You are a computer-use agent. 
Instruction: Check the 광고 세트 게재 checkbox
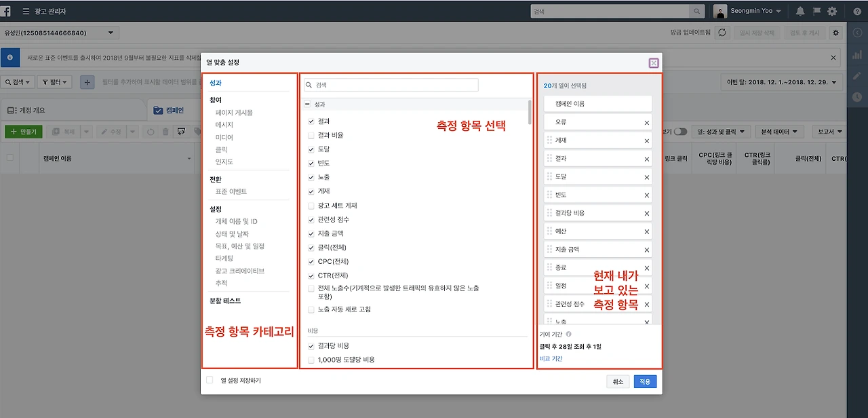pyautogui.click(x=311, y=206)
